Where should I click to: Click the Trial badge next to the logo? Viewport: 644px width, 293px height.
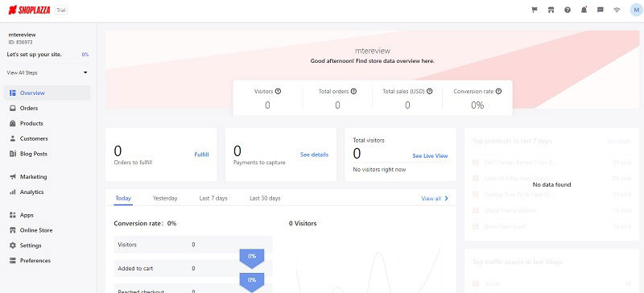pos(61,10)
